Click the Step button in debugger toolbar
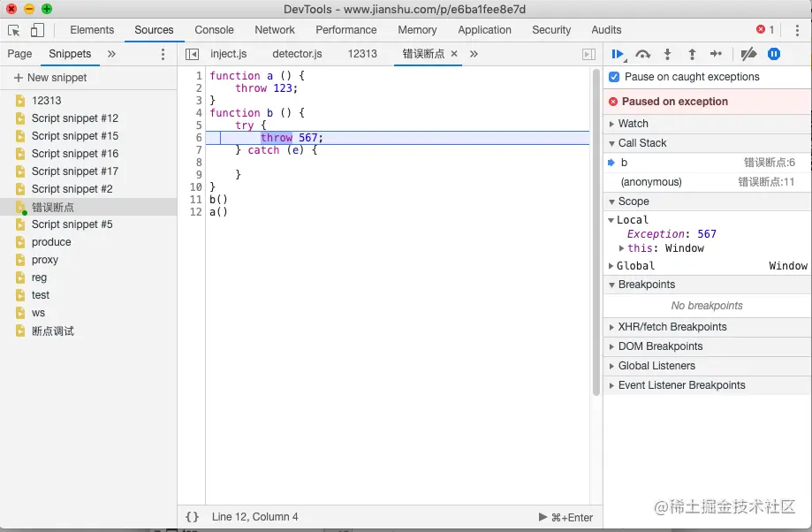The image size is (812, 532). coord(716,53)
